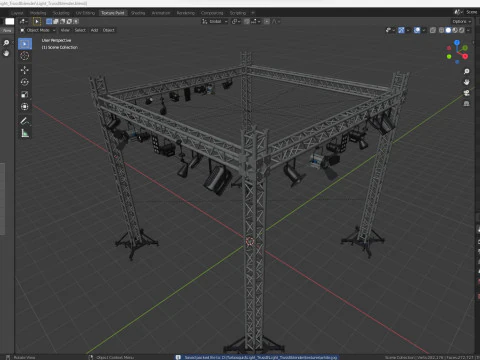This screenshot has width=480, height=360.
Task: Select the Transform tool
Action: tap(25, 107)
